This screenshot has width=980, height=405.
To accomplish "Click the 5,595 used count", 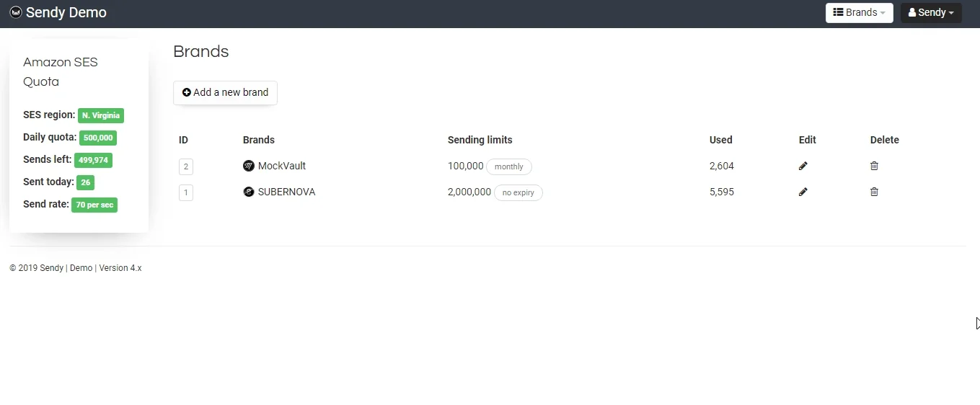I will (722, 192).
